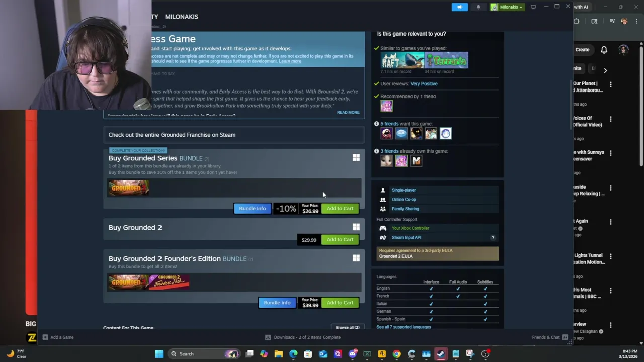Open Chrome three-dot menu in browser window
Viewport: 644px width, 362px height.
636,21
